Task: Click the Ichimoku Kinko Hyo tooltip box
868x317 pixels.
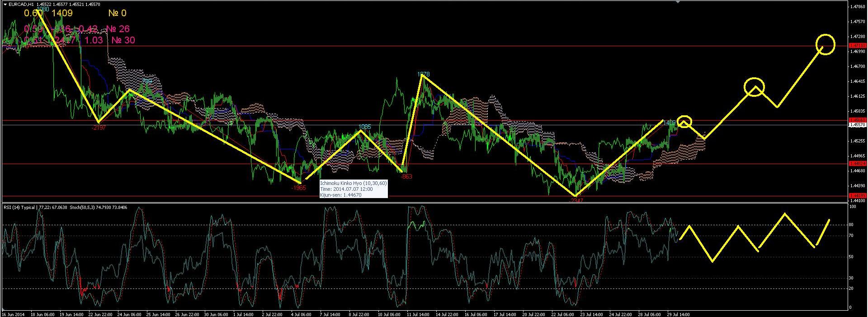Action: tap(353, 189)
